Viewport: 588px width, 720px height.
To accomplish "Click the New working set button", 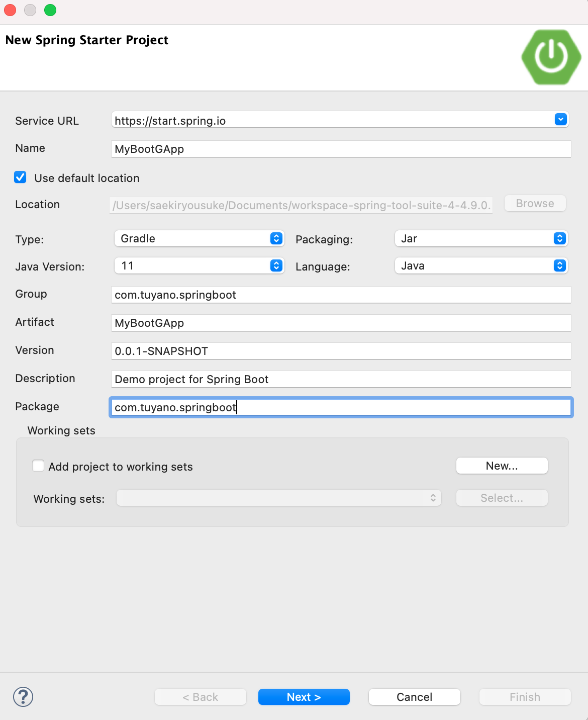I will click(x=501, y=465).
